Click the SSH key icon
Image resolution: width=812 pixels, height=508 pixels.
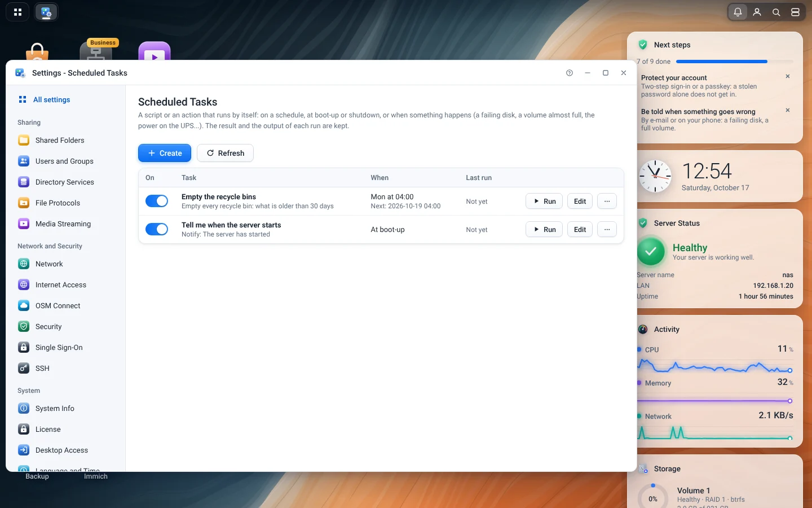point(24,368)
